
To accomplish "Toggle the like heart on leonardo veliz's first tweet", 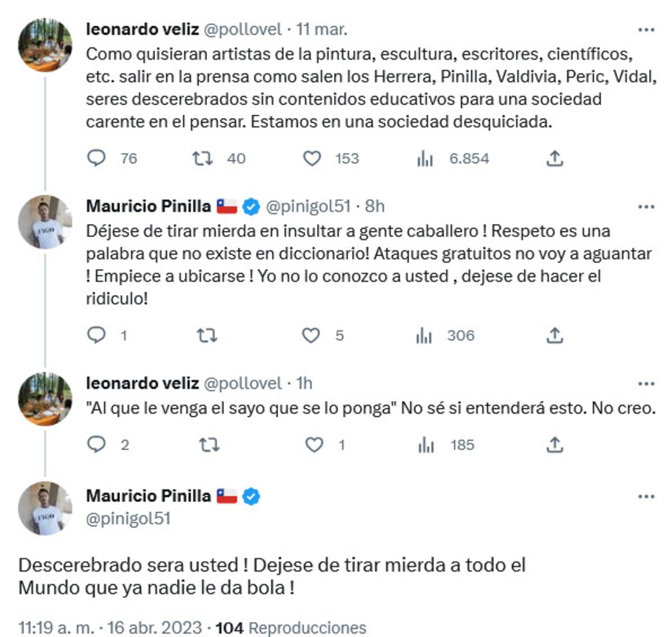I will (x=312, y=159).
